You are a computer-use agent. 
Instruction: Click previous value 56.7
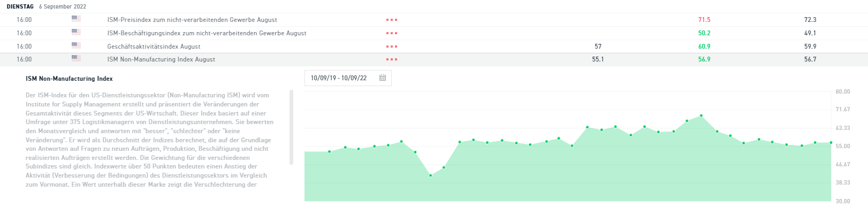pos(810,59)
